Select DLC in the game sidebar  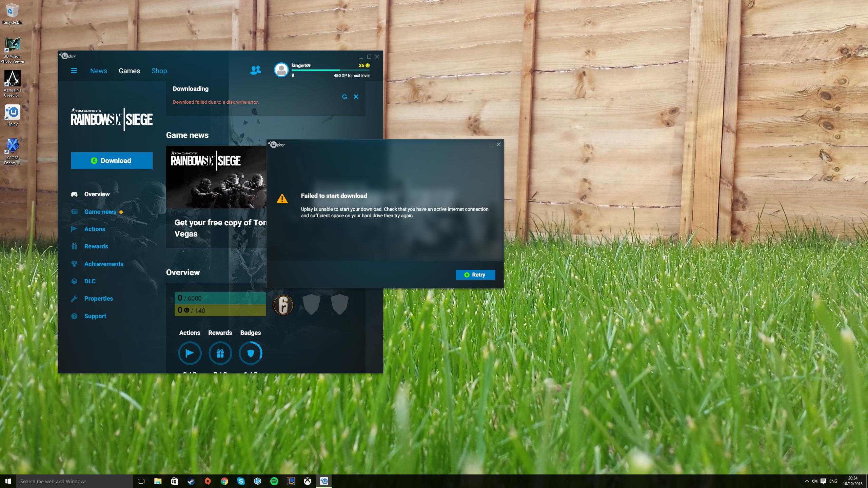[x=90, y=281]
